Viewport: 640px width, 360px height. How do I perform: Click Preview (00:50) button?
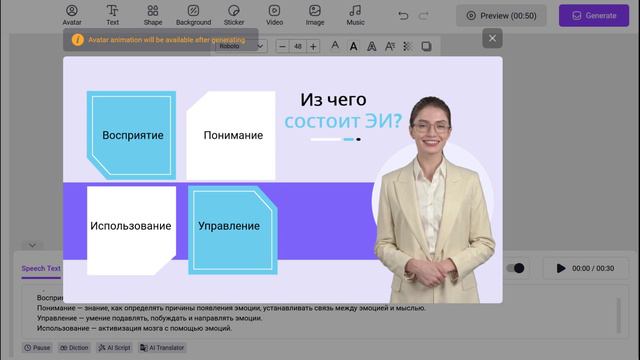tap(501, 16)
